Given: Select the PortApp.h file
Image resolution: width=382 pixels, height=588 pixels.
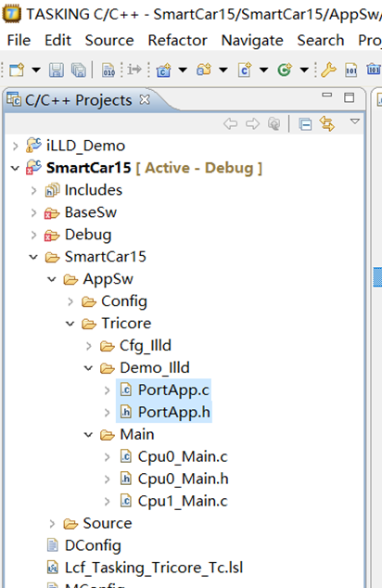Looking at the screenshot, I should [174, 412].
